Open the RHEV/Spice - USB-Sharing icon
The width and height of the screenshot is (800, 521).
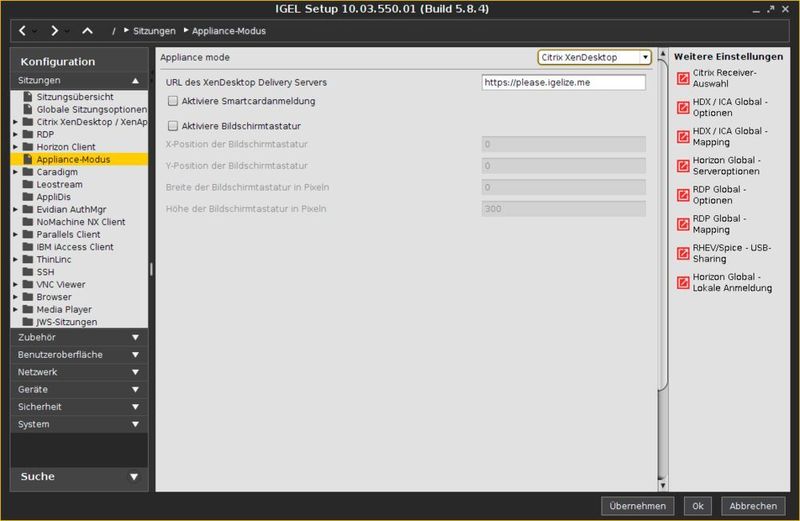pyautogui.click(x=683, y=253)
